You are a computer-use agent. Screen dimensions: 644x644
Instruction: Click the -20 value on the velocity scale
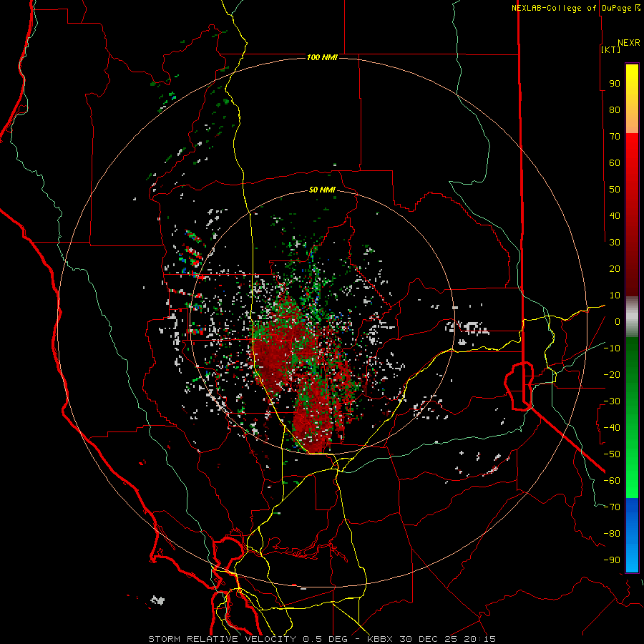612,374
